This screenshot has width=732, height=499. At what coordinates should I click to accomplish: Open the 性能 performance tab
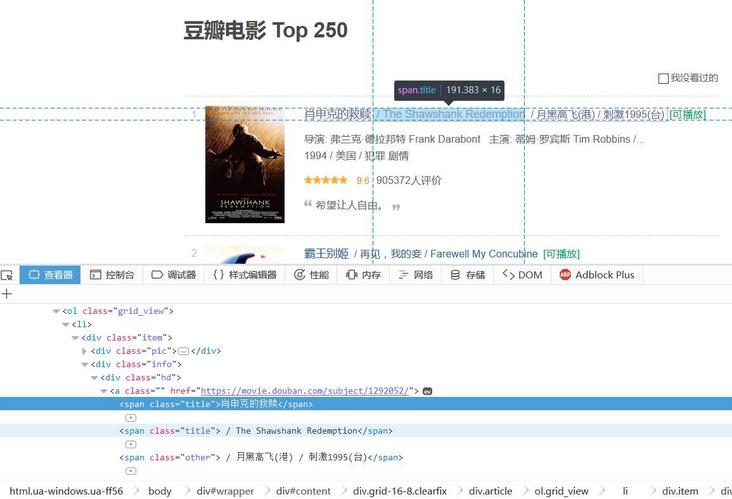point(311,275)
